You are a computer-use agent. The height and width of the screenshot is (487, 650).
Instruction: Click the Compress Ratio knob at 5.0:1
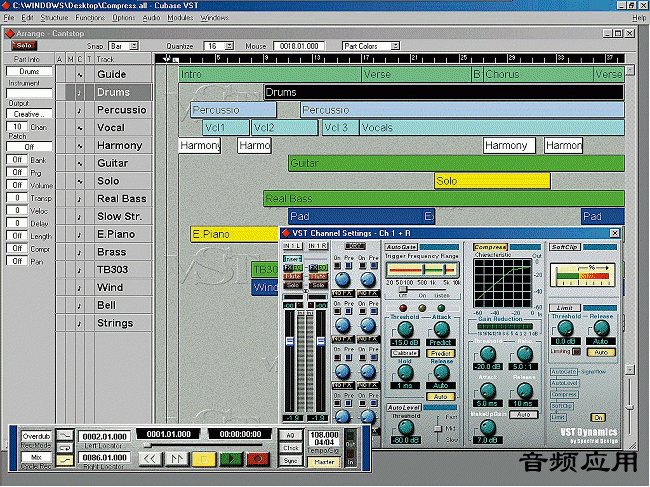(x=525, y=354)
